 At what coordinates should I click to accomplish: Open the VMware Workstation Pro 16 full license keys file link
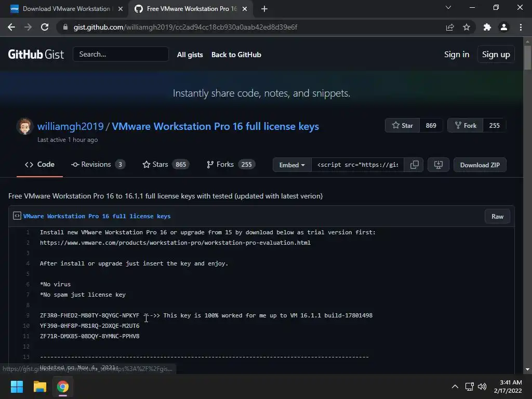97,216
